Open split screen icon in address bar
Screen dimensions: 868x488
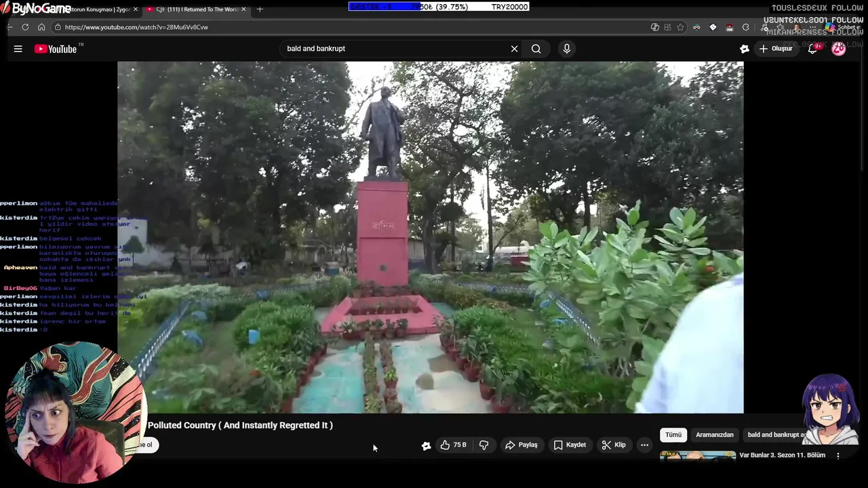coord(667,27)
